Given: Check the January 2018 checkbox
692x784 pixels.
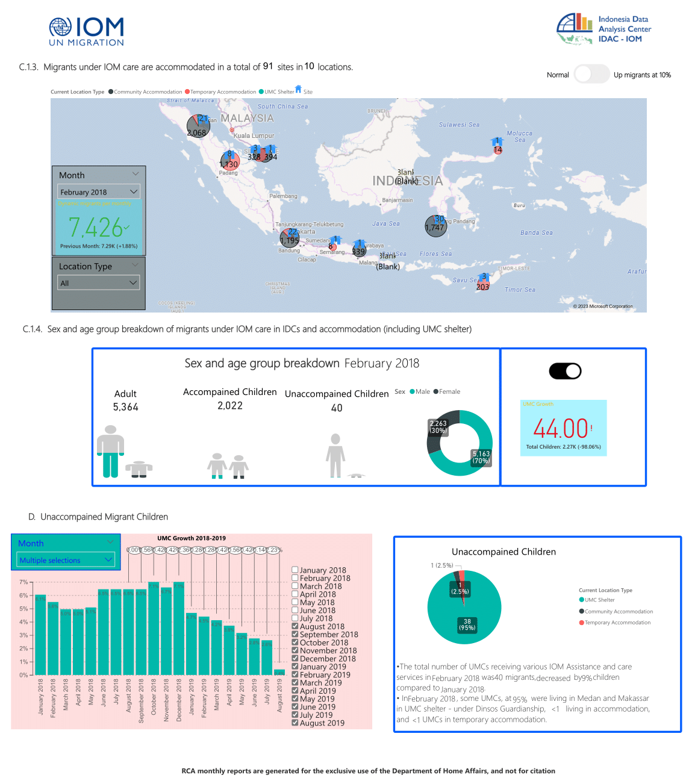Looking at the screenshot, I should click(x=295, y=570).
